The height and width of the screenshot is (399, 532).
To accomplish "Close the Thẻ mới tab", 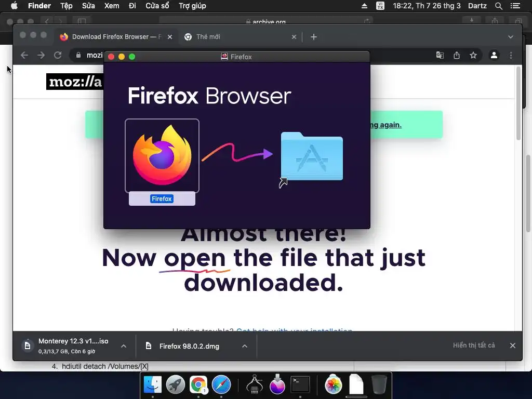I will [x=294, y=37].
